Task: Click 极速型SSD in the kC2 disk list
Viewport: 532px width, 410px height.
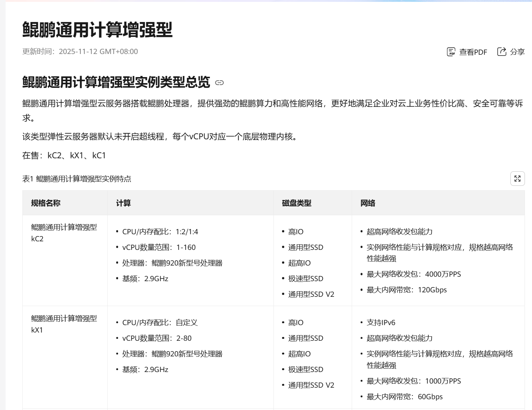Action: [306, 279]
